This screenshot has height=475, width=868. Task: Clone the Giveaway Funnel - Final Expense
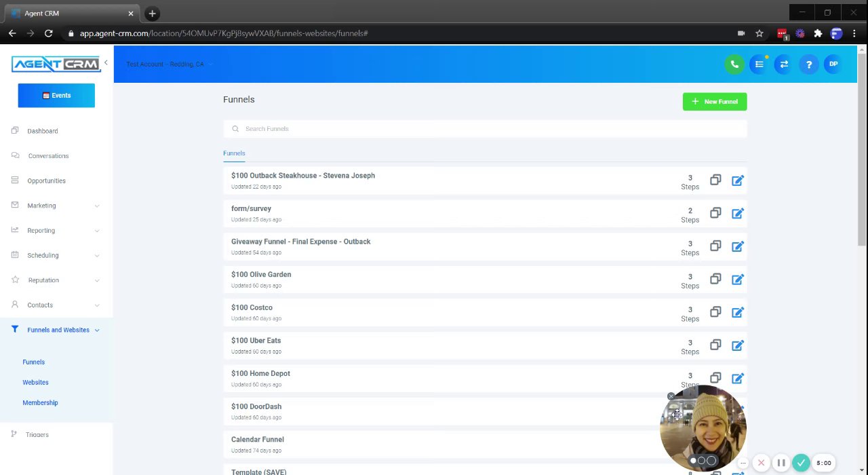715,246
